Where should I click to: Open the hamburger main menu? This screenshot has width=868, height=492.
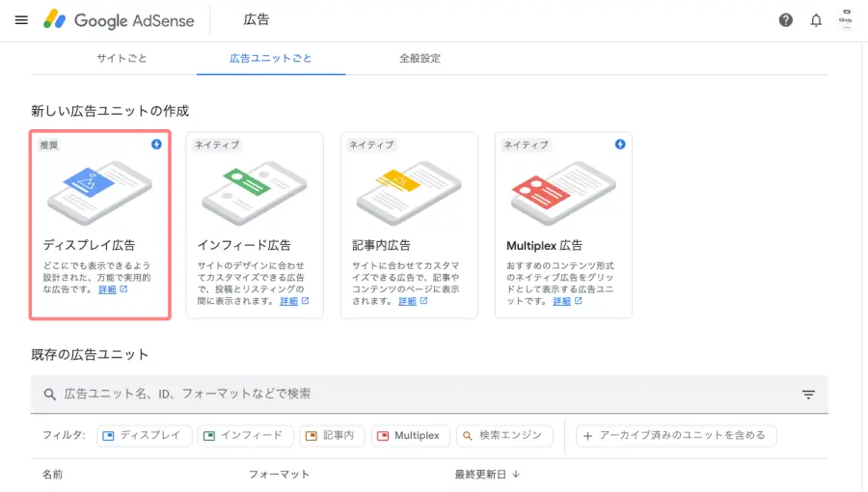tap(21, 20)
